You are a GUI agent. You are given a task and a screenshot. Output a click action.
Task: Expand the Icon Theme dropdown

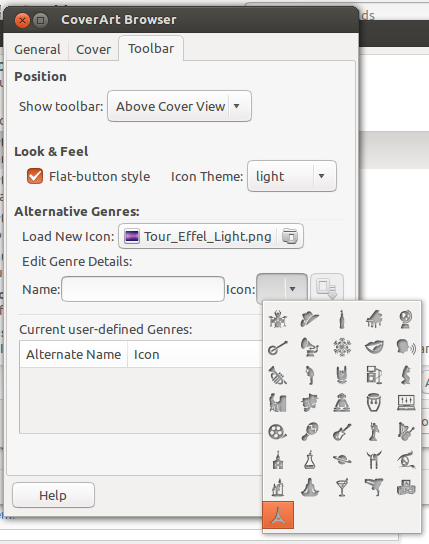[x=292, y=176]
